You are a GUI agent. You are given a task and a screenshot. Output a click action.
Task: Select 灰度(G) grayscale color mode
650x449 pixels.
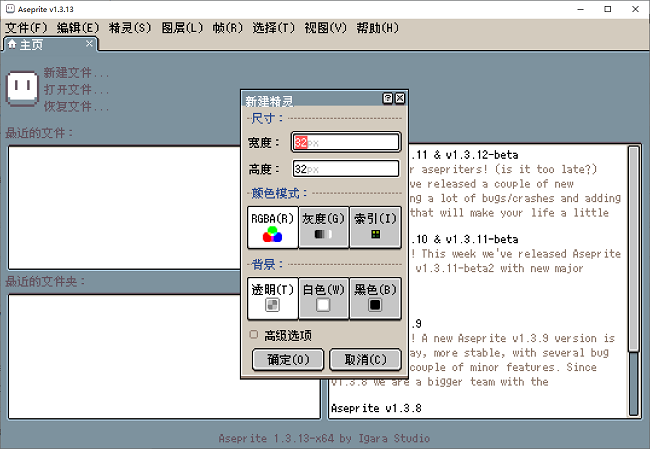[x=323, y=227]
